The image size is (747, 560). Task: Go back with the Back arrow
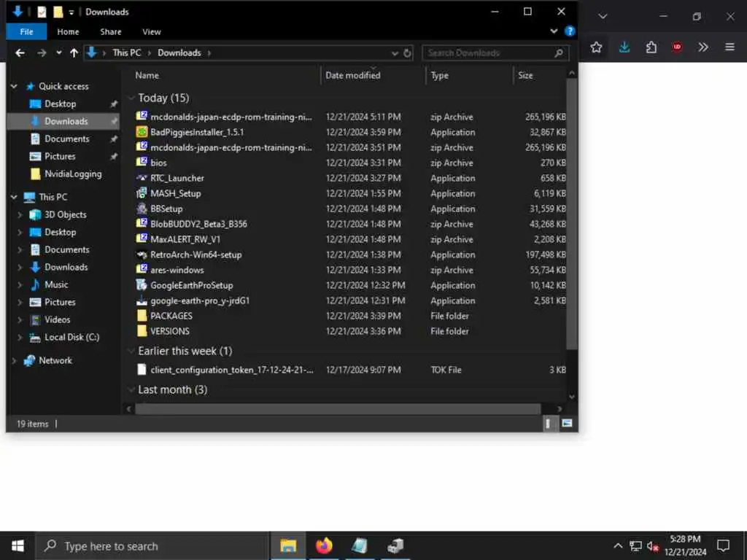20,52
